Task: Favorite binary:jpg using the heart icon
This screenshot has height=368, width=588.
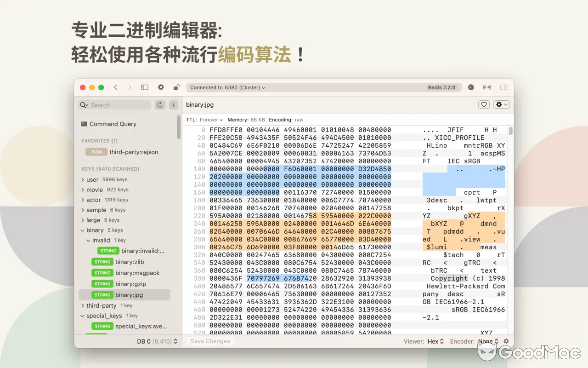Action: click(484, 104)
